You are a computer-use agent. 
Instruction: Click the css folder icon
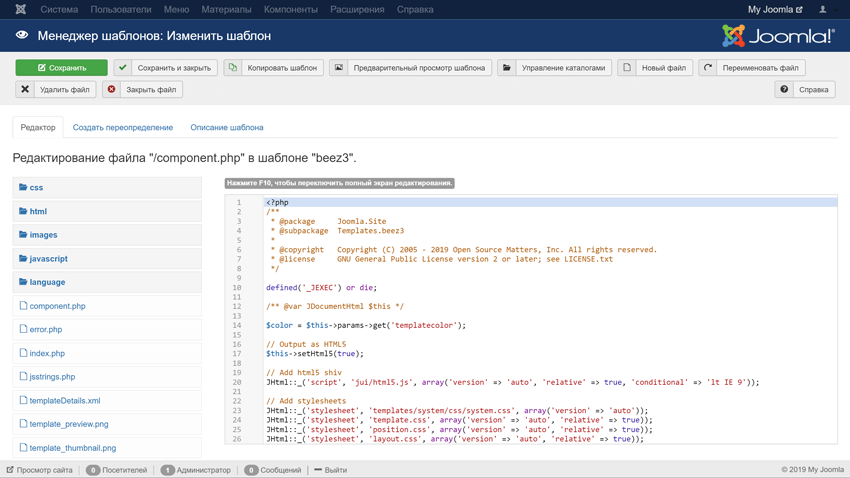23,187
